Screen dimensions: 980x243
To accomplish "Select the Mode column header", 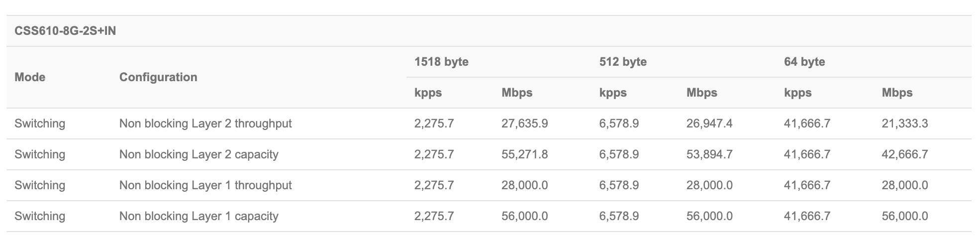I will pos(30,77).
